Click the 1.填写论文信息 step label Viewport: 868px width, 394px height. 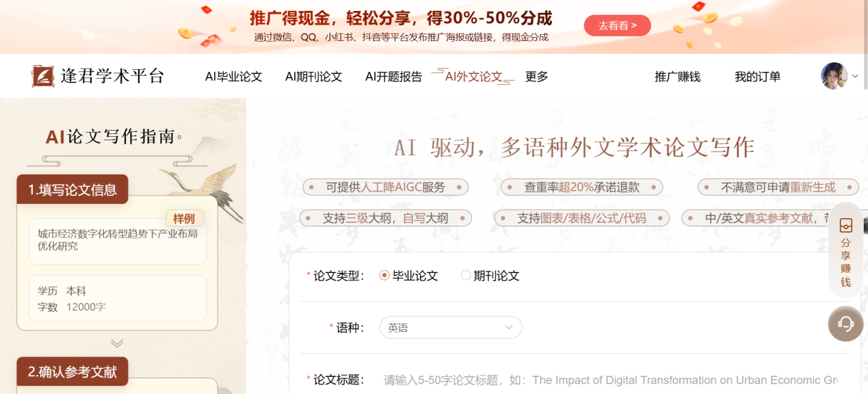tap(73, 190)
